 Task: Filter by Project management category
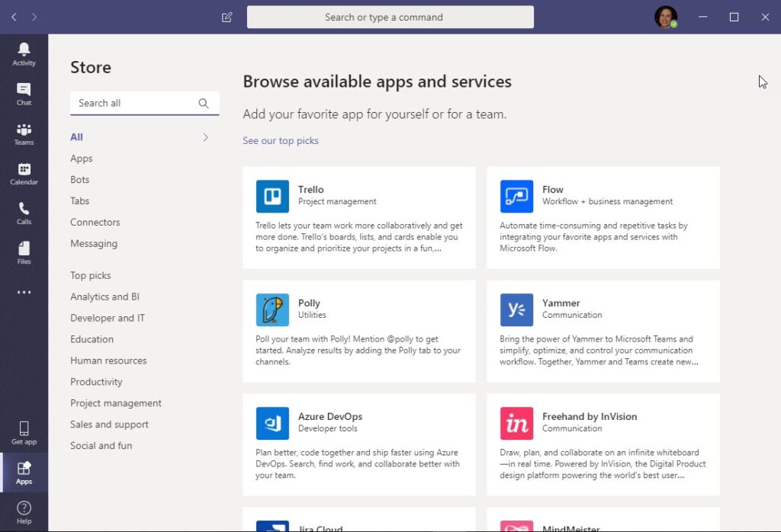(116, 403)
